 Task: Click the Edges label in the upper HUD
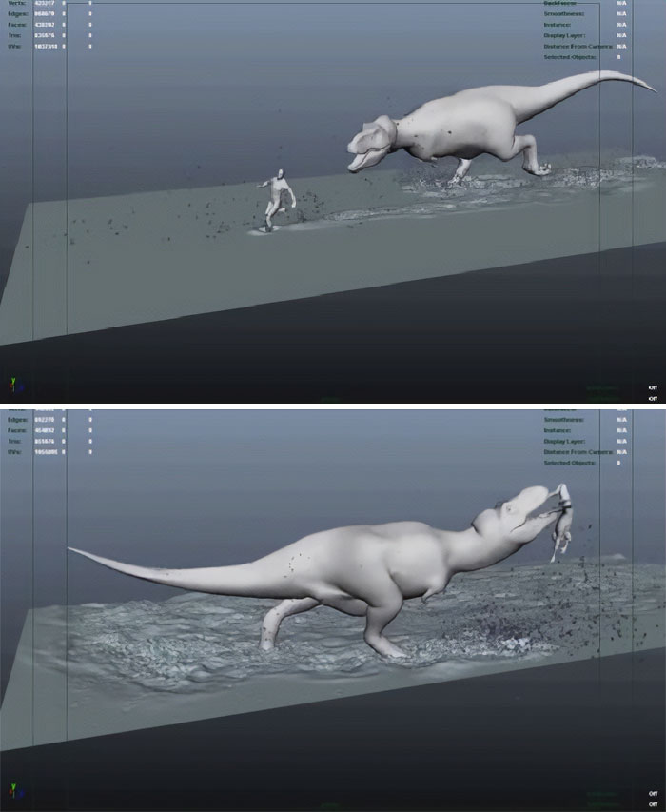pyautogui.click(x=18, y=15)
